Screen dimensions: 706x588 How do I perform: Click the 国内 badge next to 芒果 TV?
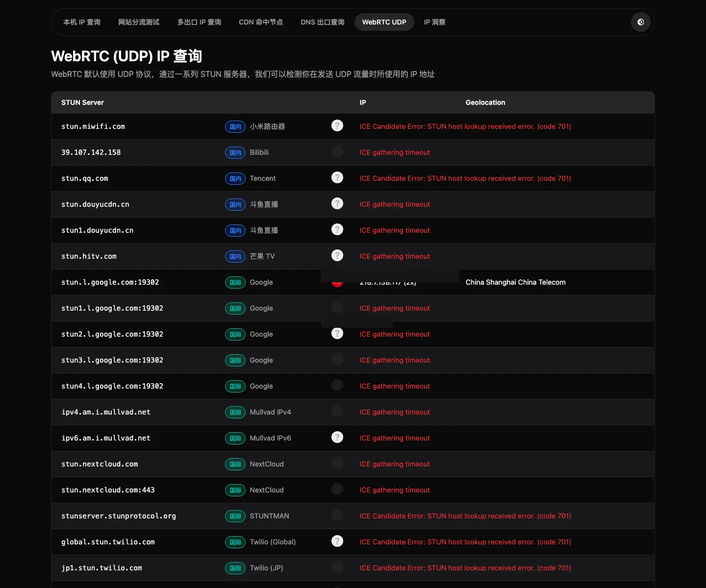[235, 256]
